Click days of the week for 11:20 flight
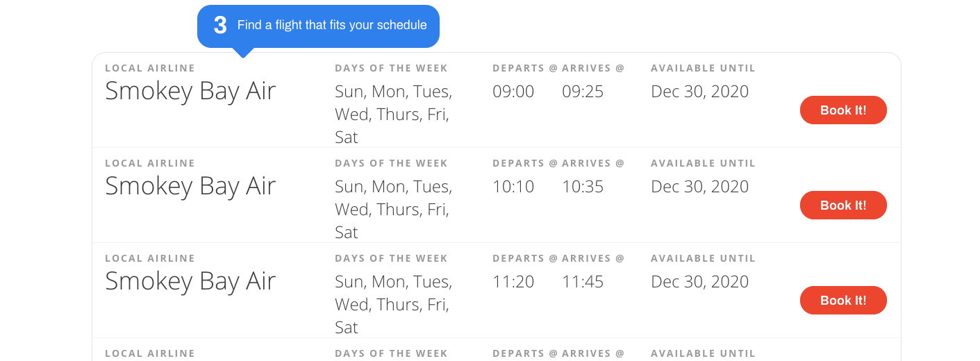Image resolution: width=980 pixels, height=361 pixels. pos(393,304)
